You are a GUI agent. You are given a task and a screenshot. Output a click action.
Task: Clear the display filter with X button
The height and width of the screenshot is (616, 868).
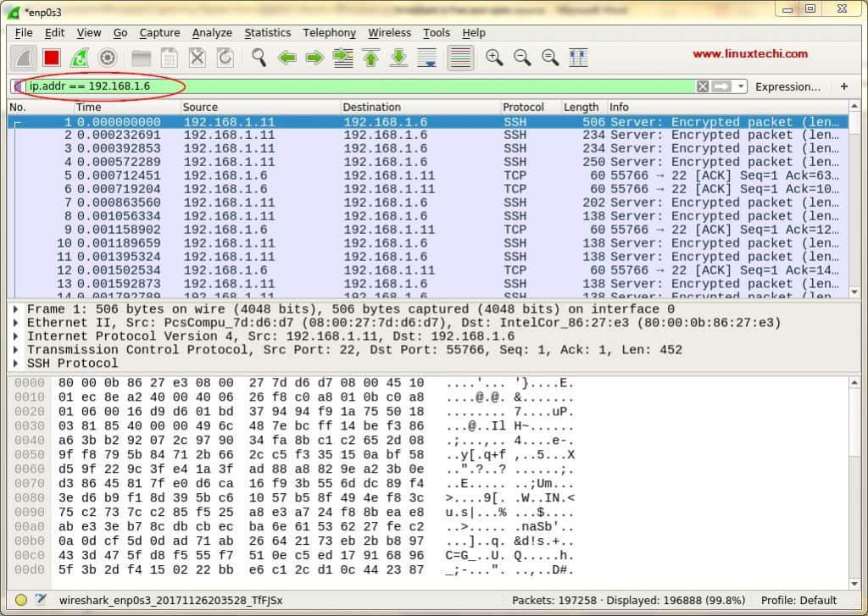pos(702,86)
